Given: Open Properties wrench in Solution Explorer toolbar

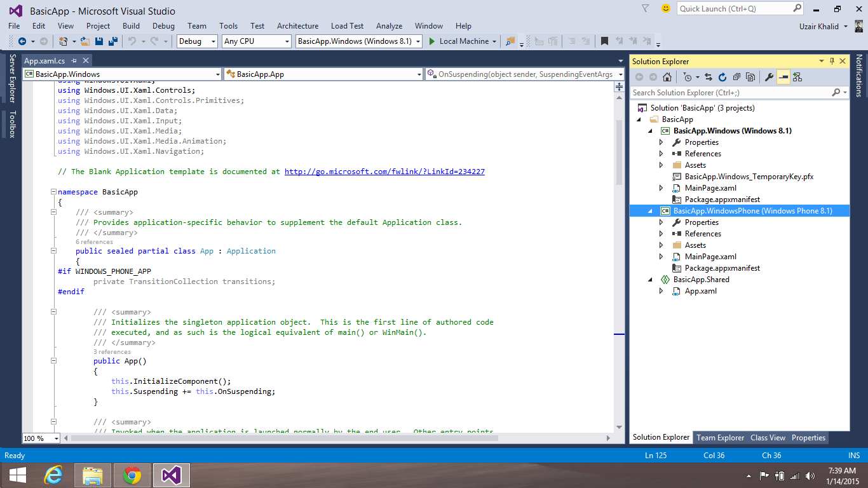Looking at the screenshot, I should [769, 77].
